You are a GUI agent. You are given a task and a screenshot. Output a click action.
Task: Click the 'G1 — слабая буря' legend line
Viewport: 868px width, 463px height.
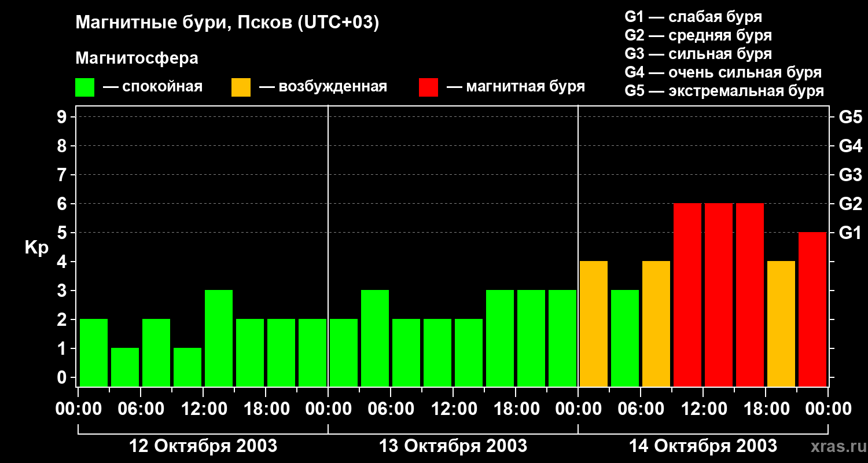[693, 17]
